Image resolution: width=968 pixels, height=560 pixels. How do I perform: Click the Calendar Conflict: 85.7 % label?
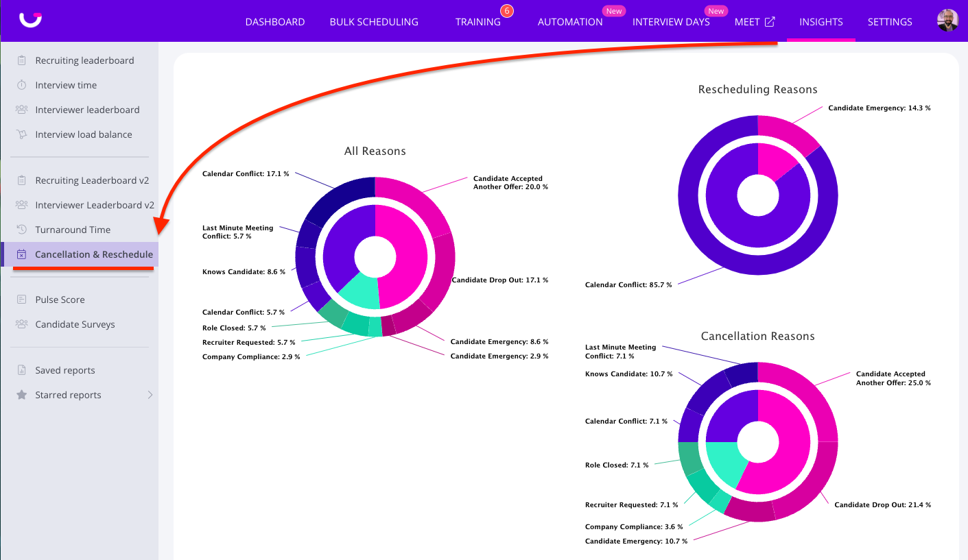coord(628,285)
